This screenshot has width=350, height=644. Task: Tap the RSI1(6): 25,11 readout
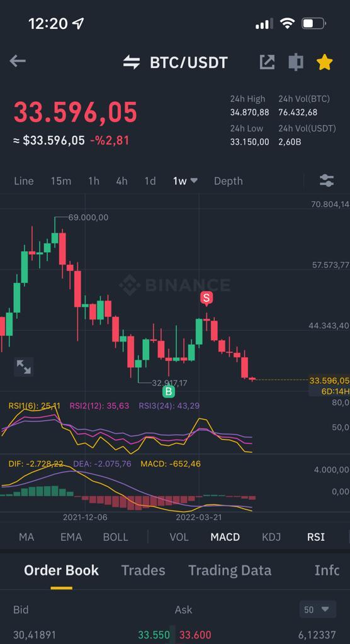click(34, 406)
